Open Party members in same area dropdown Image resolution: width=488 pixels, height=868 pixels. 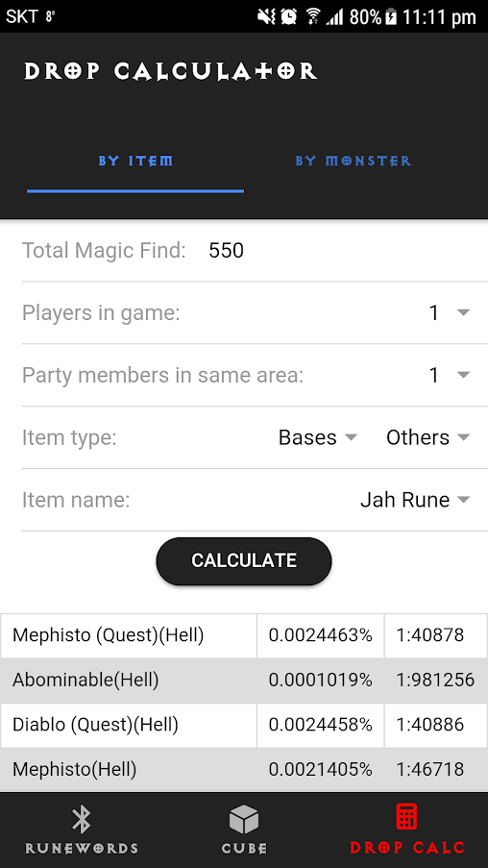(450, 375)
